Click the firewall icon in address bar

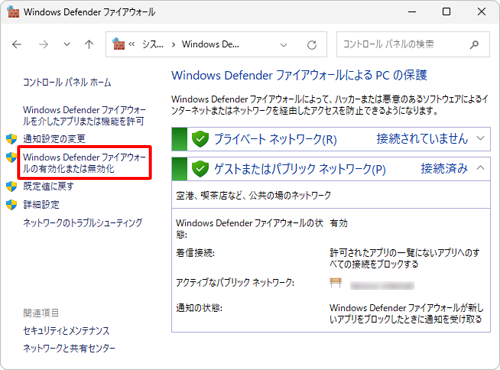(x=119, y=44)
